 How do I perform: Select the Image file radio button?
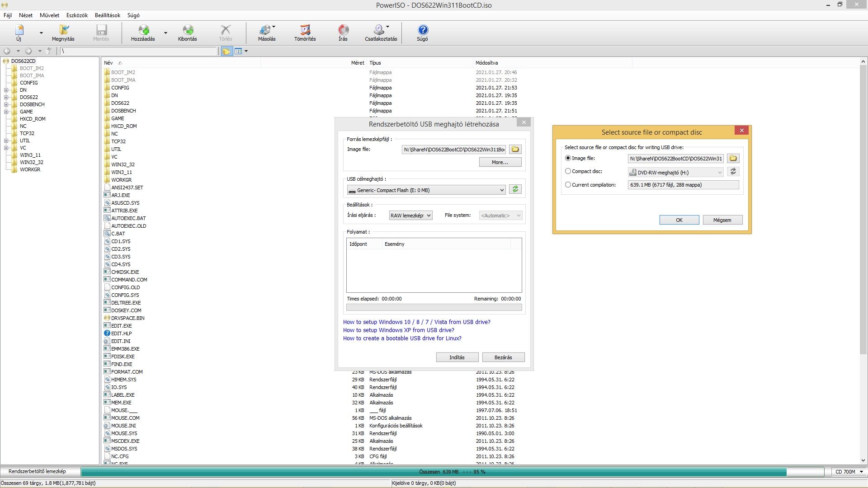pos(568,158)
